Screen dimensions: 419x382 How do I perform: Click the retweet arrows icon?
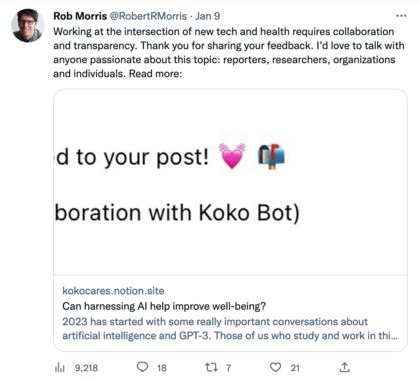pyautogui.click(x=211, y=367)
